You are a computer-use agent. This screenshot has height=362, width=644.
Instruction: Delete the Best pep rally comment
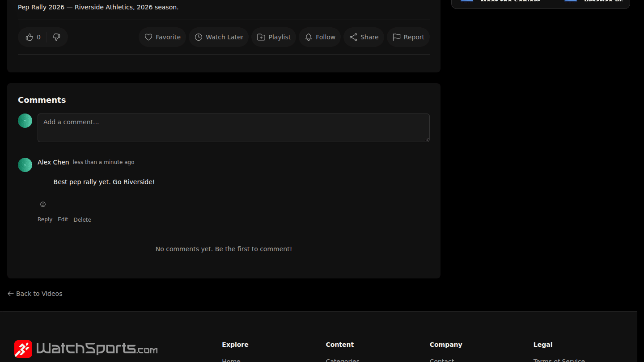(x=82, y=219)
